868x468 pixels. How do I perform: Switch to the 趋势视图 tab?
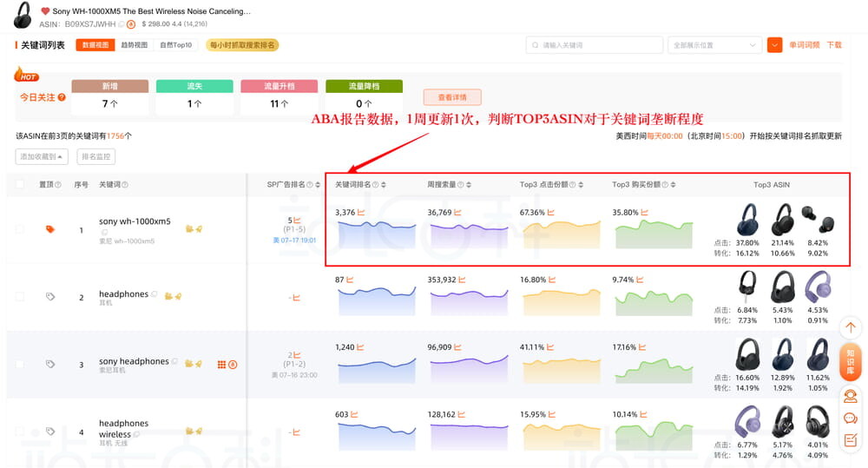pos(134,45)
